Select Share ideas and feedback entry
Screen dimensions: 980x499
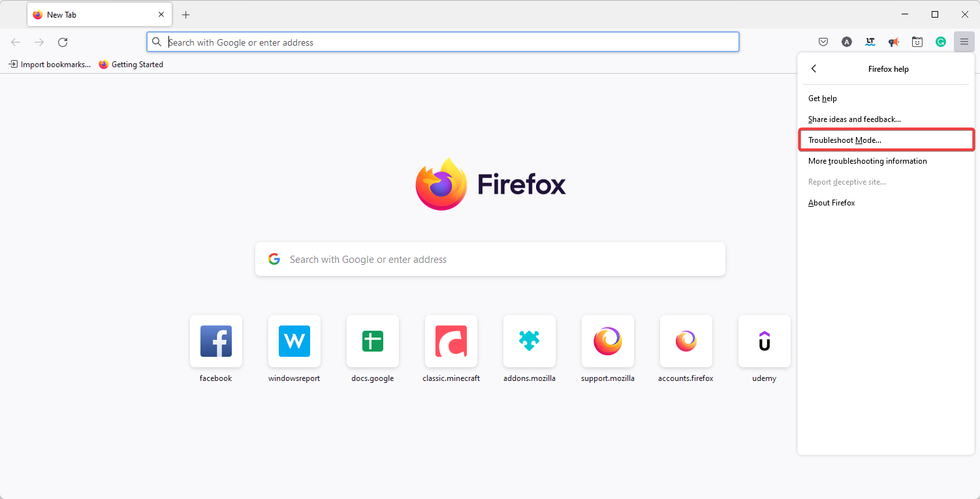point(886,119)
